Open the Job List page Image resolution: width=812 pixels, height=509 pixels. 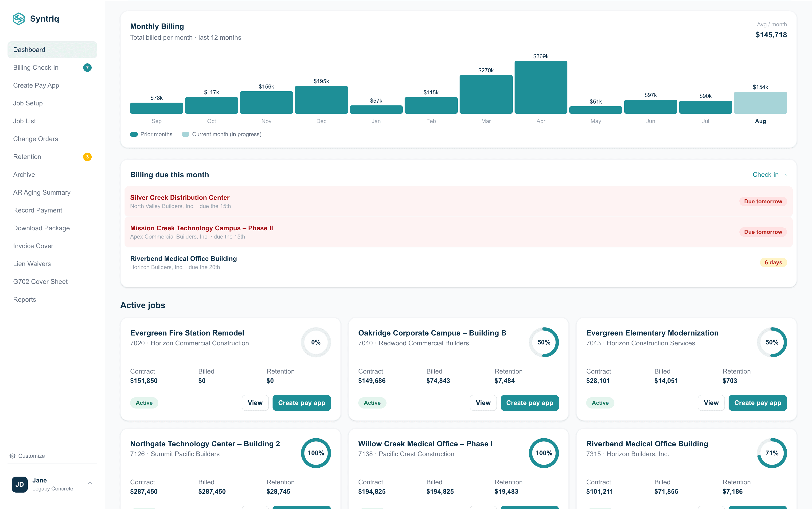(52, 121)
